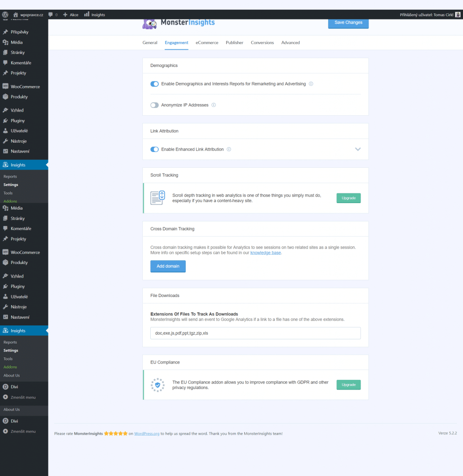Open the plus Akce new-content menu

(70, 14)
